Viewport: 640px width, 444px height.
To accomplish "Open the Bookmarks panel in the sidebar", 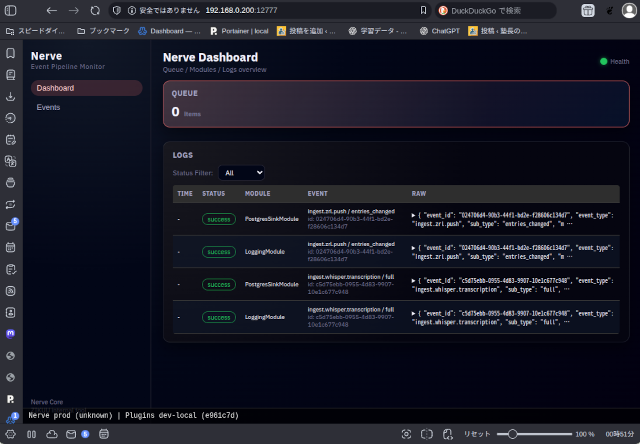I will pos(10,52).
